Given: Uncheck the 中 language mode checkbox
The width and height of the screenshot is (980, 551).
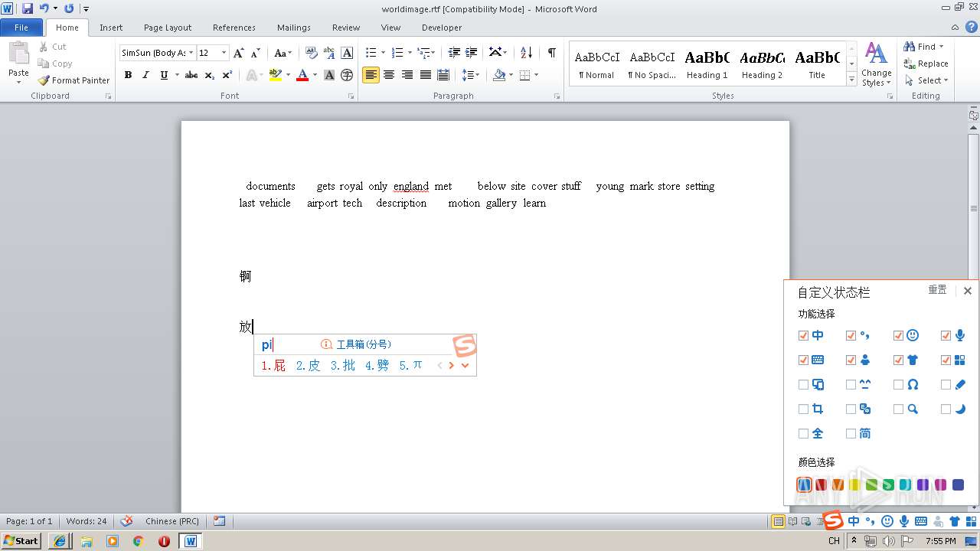Looking at the screenshot, I should coord(803,335).
